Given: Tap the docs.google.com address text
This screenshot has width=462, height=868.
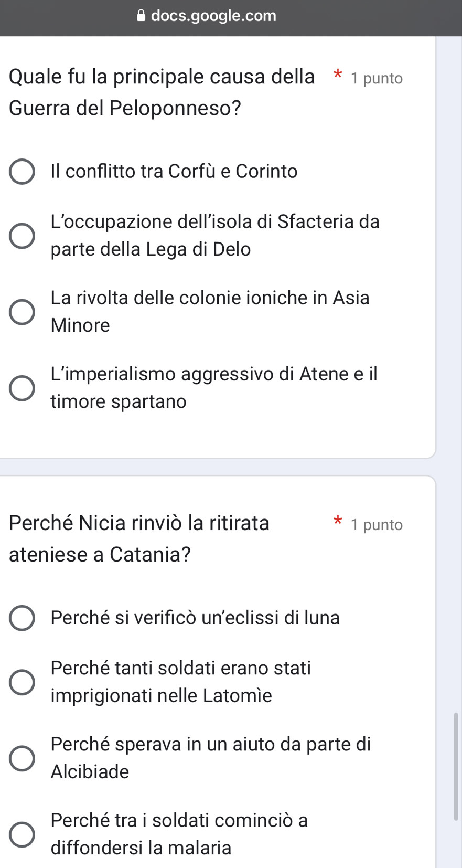Looking at the screenshot, I should [213, 16].
